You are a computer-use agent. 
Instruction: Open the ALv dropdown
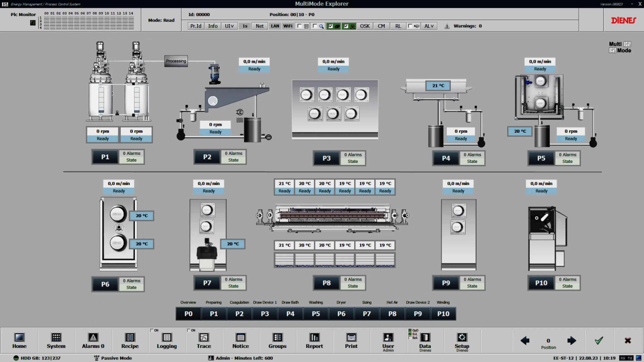(429, 26)
